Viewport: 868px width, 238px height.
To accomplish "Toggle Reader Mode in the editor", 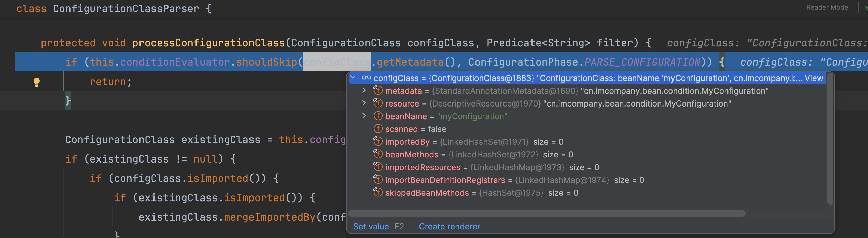I will pos(827,7).
